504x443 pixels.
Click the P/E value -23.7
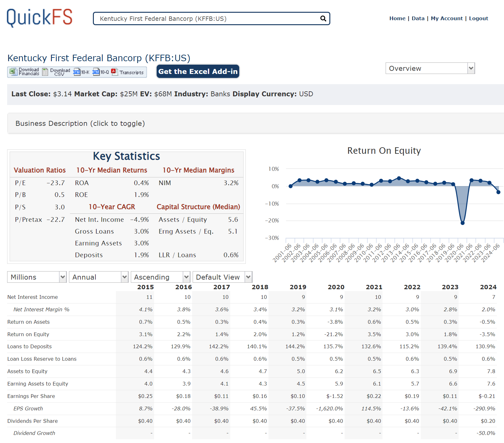pyautogui.click(x=56, y=183)
